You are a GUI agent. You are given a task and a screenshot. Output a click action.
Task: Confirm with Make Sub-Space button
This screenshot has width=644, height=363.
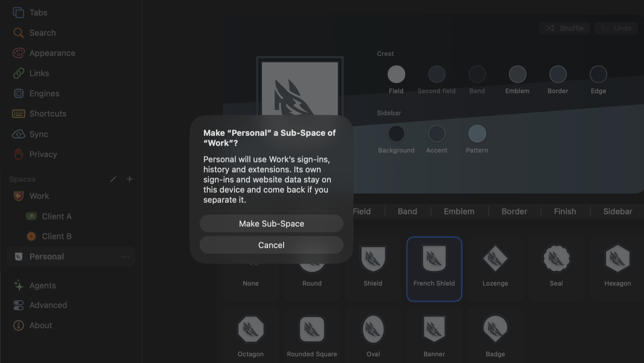(x=271, y=224)
